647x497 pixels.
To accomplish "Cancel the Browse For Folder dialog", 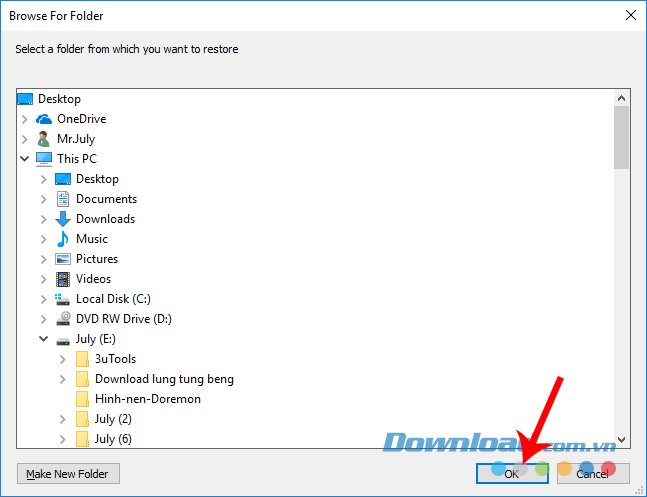I will pos(593,473).
